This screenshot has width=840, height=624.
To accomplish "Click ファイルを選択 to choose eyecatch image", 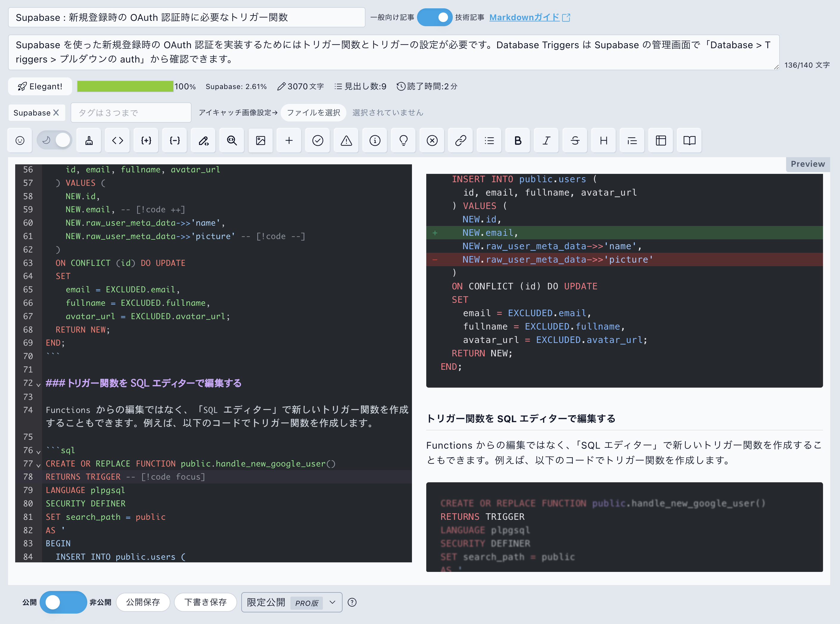I will [313, 113].
